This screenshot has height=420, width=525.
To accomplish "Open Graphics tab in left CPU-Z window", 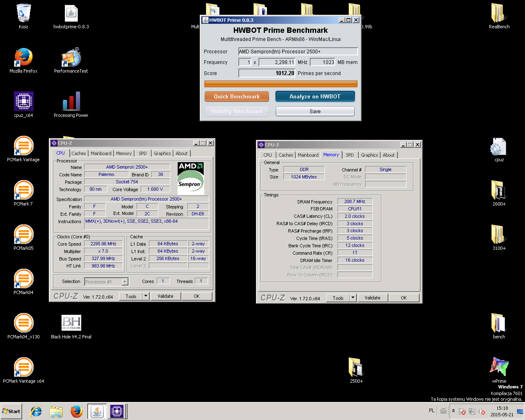I will pos(162,153).
